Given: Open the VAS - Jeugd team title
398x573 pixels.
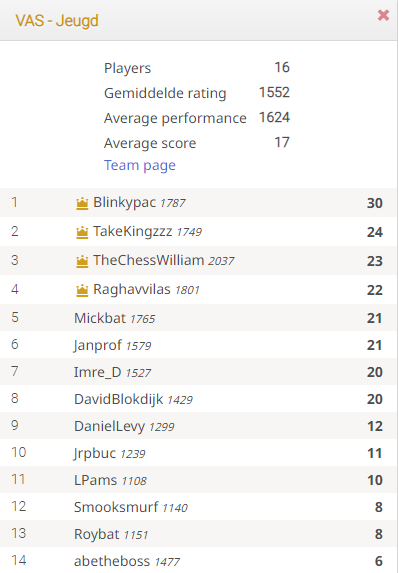Looking at the screenshot, I should click(x=57, y=20).
